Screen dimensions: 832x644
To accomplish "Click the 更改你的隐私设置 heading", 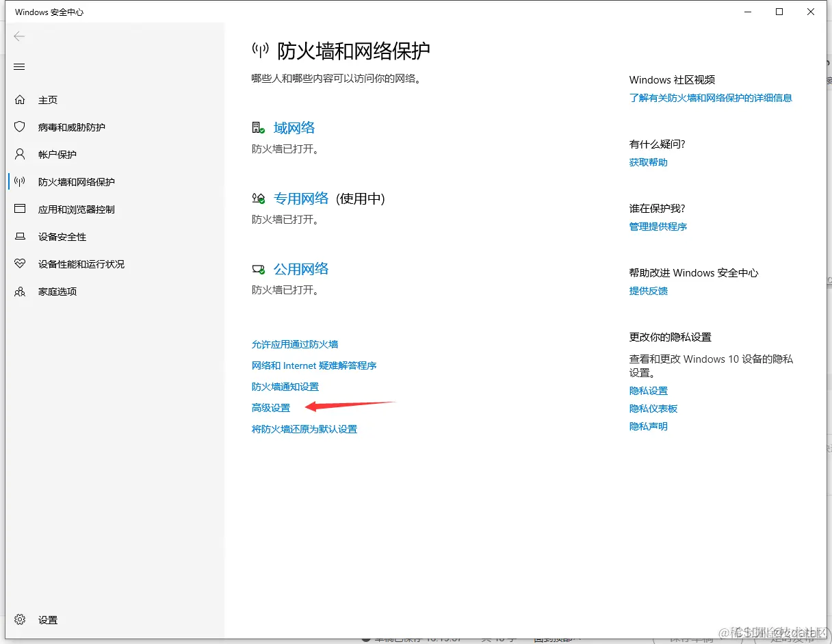I will pyautogui.click(x=671, y=337).
